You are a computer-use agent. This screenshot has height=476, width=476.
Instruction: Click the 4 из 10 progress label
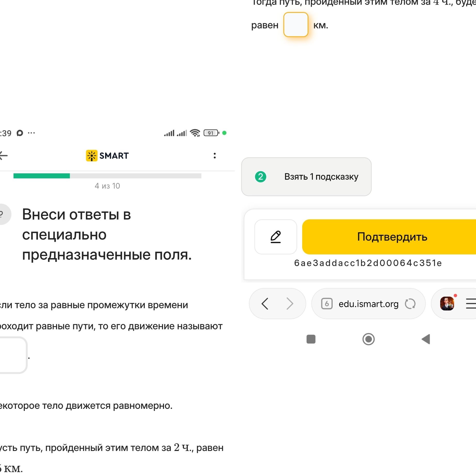coord(107,186)
